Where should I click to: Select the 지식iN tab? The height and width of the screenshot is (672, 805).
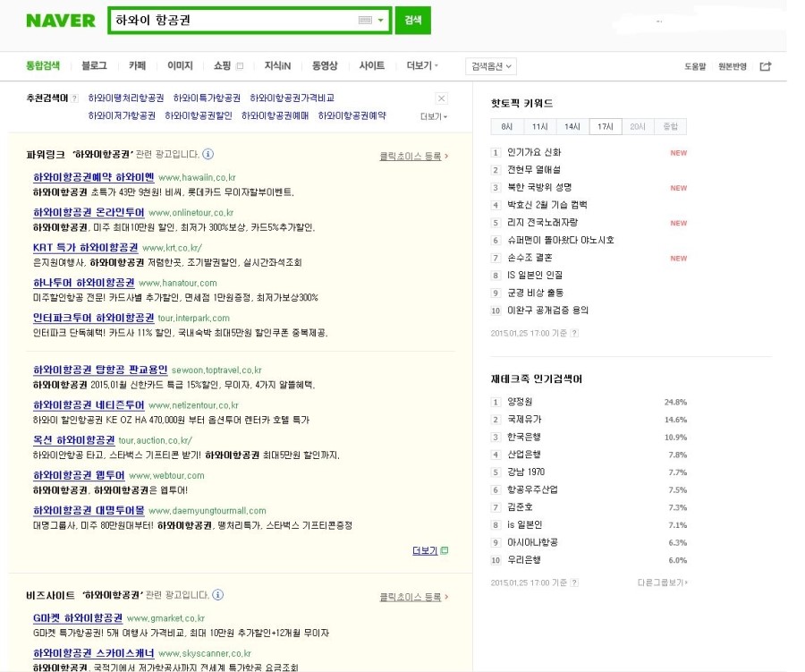click(x=278, y=65)
